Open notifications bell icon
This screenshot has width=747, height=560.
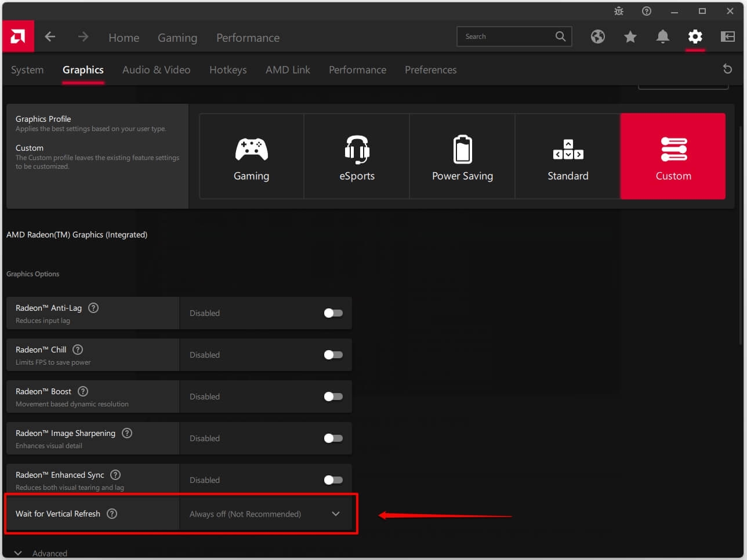pyautogui.click(x=663, y=37)
